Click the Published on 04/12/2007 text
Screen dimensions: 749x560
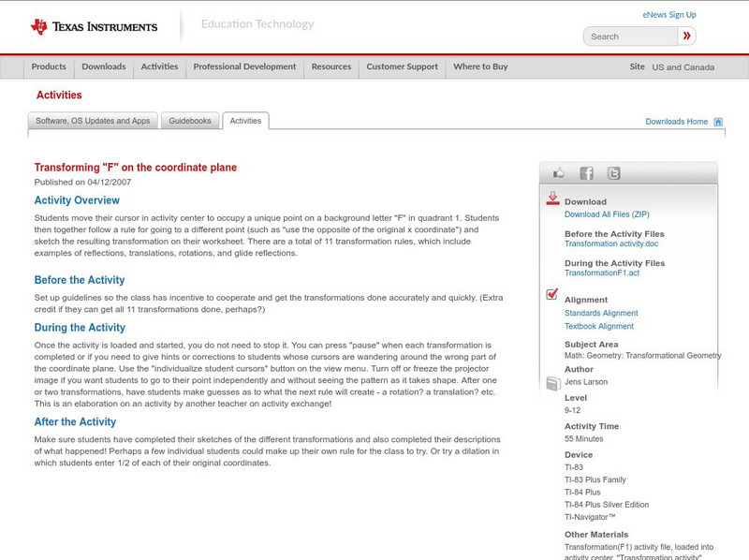(82, 182)
